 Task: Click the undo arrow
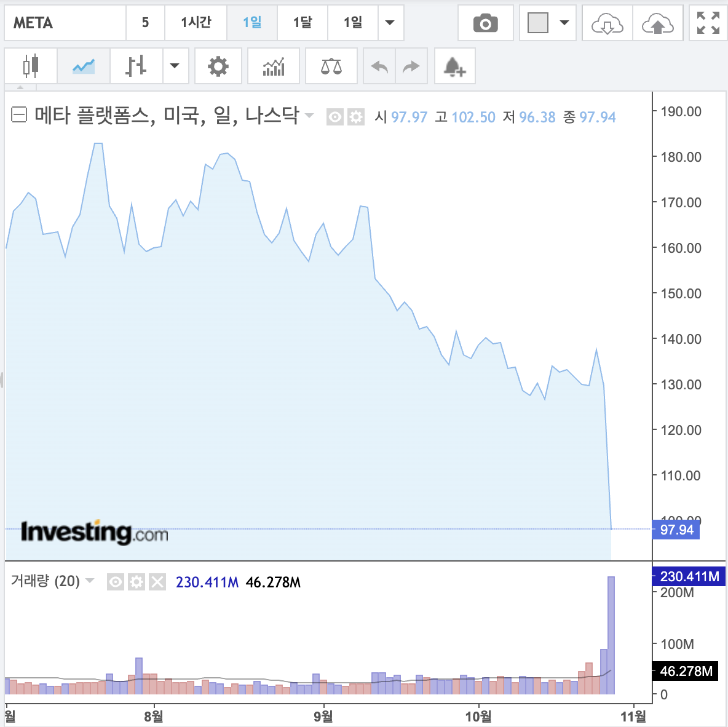379,66
